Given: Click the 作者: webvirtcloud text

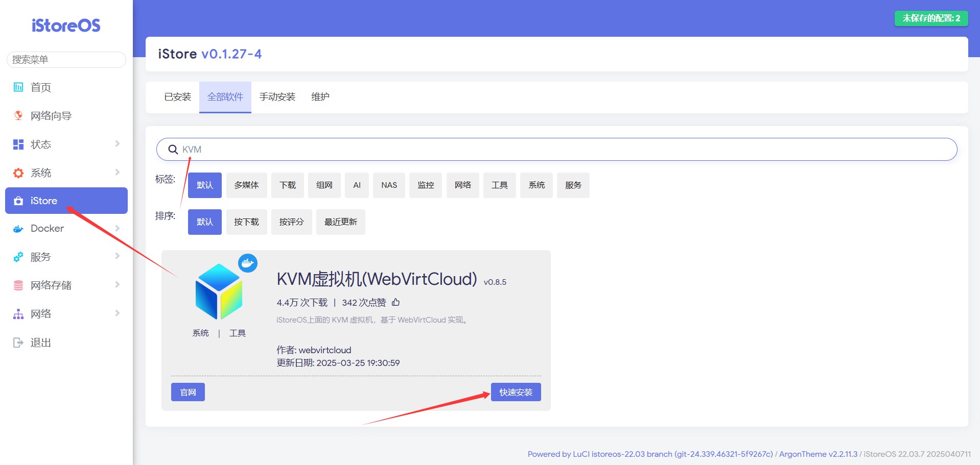Looking at the screenshot, I should [x=314, y=350].
